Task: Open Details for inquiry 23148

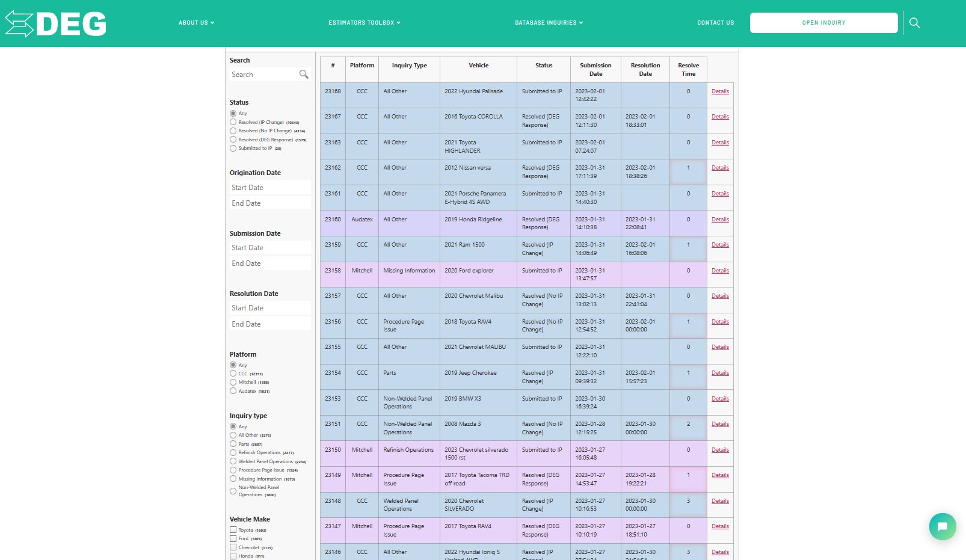Action: tap(720, 501)
